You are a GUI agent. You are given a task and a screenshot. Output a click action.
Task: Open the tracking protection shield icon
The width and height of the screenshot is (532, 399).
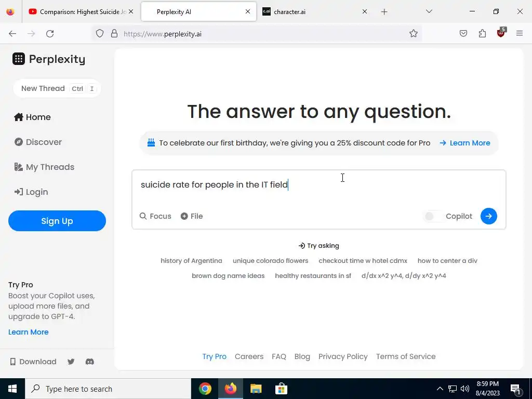(99, 34)
